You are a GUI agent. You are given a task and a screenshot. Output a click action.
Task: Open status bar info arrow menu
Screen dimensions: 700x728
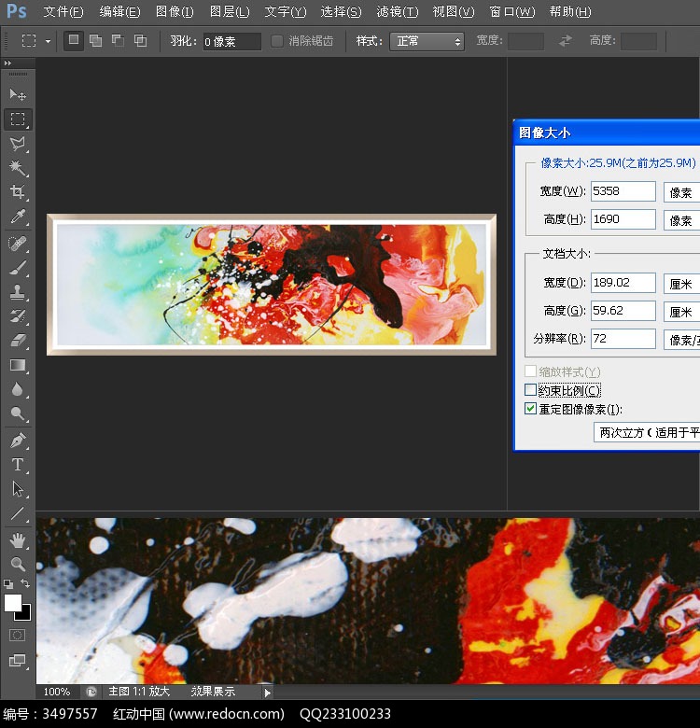pyautogui.click(x=267, y=693)
